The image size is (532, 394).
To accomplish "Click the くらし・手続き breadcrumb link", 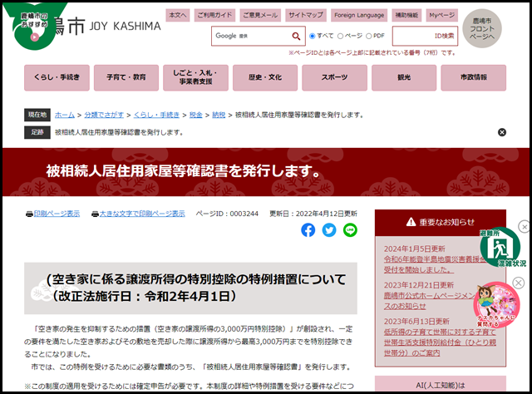I will (x=156, y=115).
